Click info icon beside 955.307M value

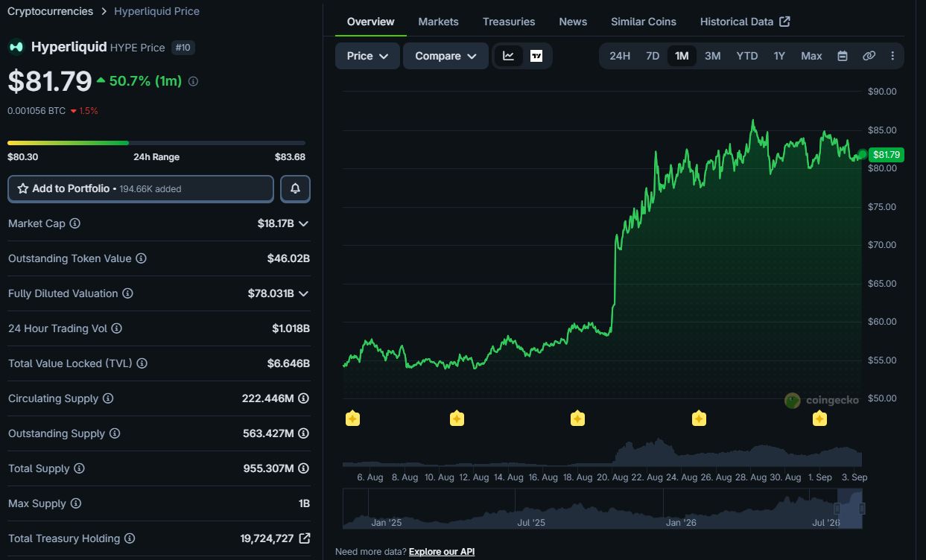point(303,468)
